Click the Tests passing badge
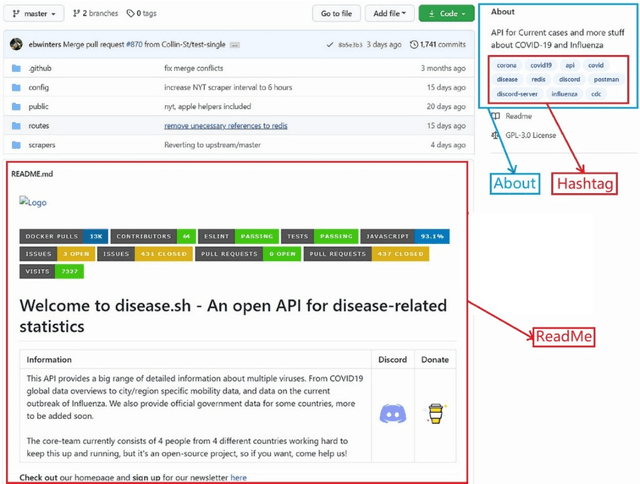 click(x=320, y=236)
